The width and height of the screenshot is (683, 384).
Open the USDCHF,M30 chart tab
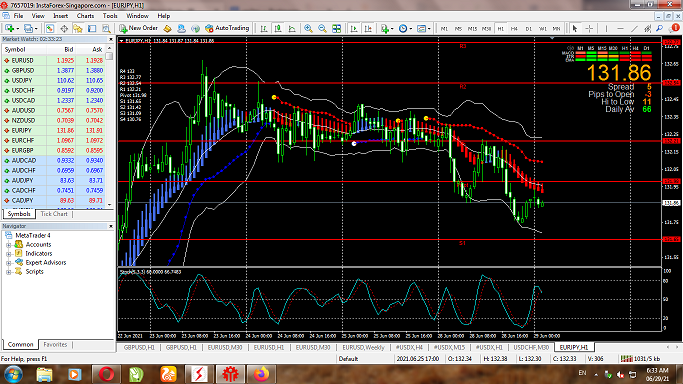[x=531, y=347]
